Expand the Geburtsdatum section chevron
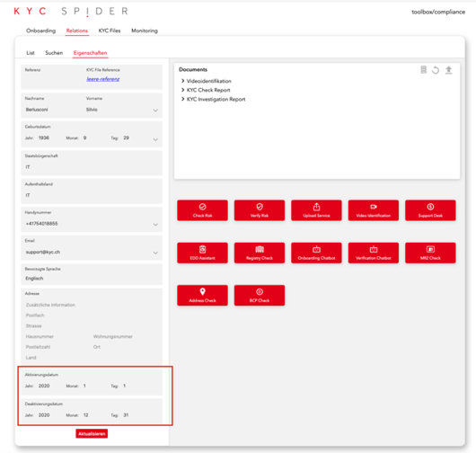 [155, 139]
